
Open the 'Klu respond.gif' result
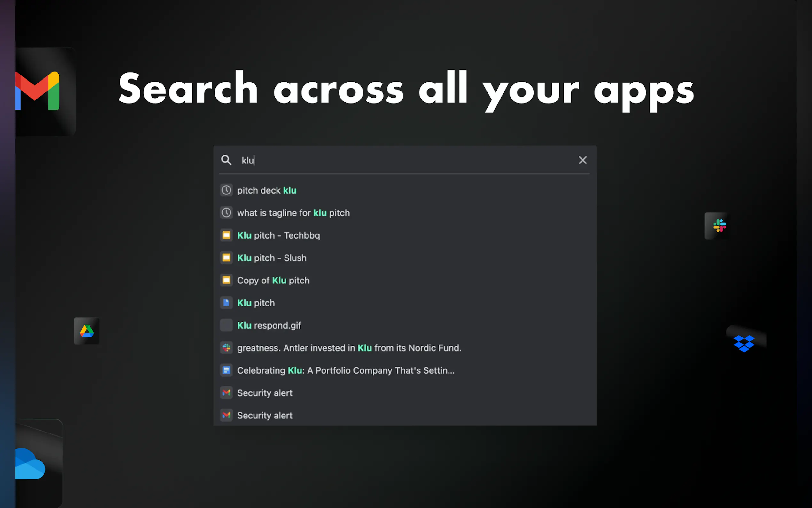tap(269, 325)
